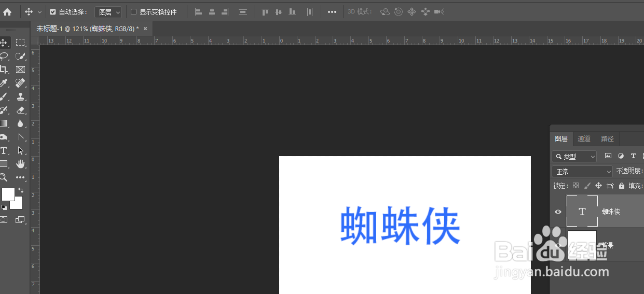
Task: Open the 正常 blend mode dropdown
Action: (583, 171)
